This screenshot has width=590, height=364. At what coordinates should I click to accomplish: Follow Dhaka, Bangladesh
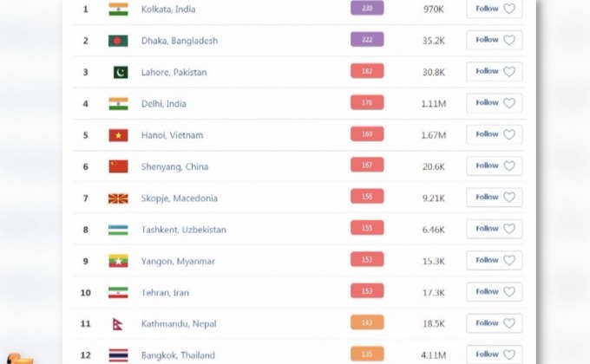click(x=494, y=40)
